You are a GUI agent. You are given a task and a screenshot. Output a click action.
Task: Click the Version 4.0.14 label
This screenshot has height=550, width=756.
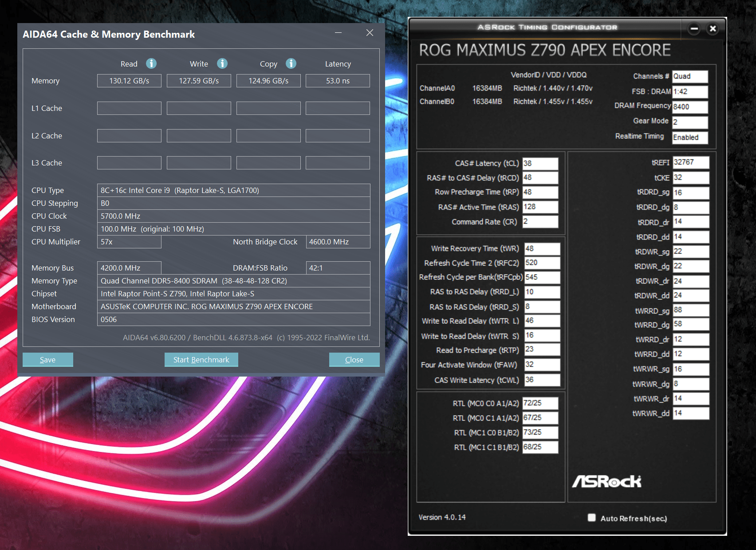click(x=442, y=517)
